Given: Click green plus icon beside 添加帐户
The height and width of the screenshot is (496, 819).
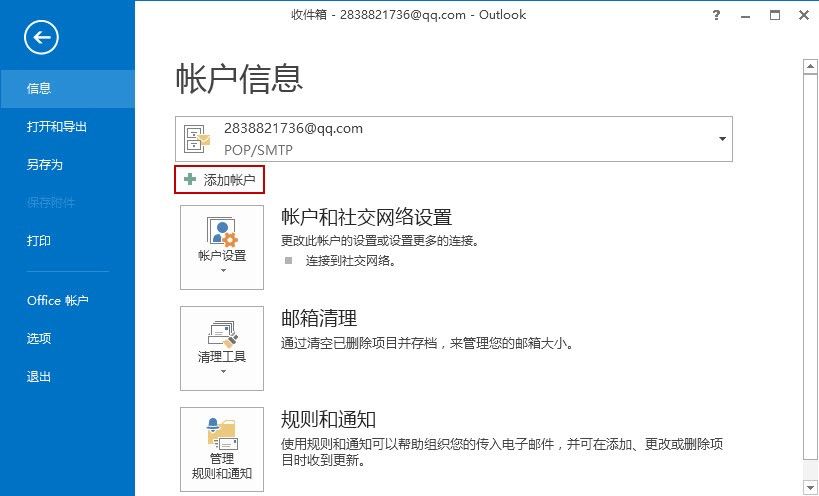Looking at the screenshot, I should click(190, 180).
